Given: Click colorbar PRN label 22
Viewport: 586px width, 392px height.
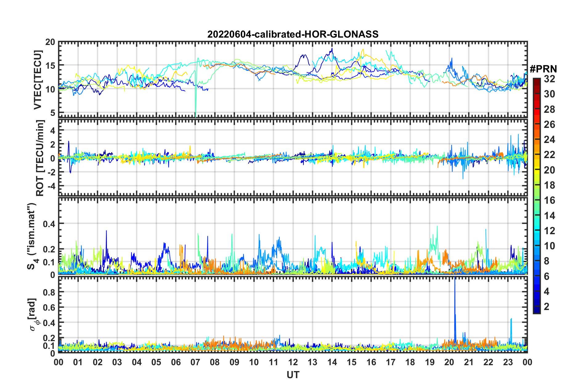Looking at the screenshot, I should [549, 155].
